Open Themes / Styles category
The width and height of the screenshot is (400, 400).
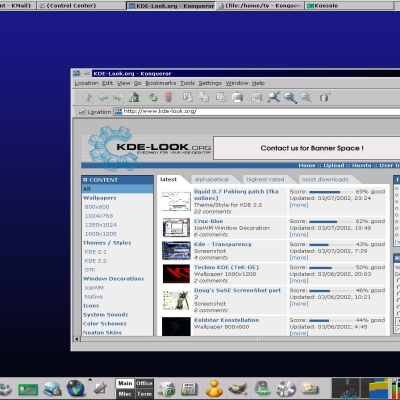click(x=107, y=243)
